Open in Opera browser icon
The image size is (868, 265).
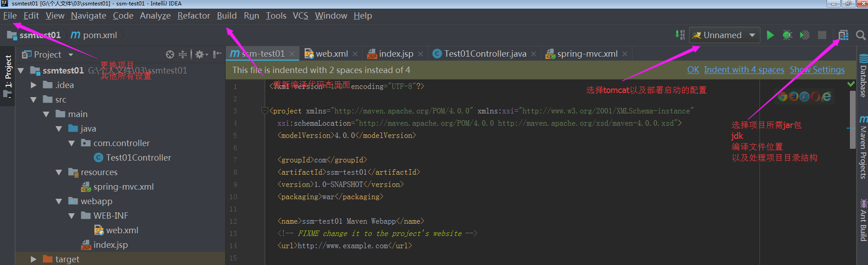815,96
